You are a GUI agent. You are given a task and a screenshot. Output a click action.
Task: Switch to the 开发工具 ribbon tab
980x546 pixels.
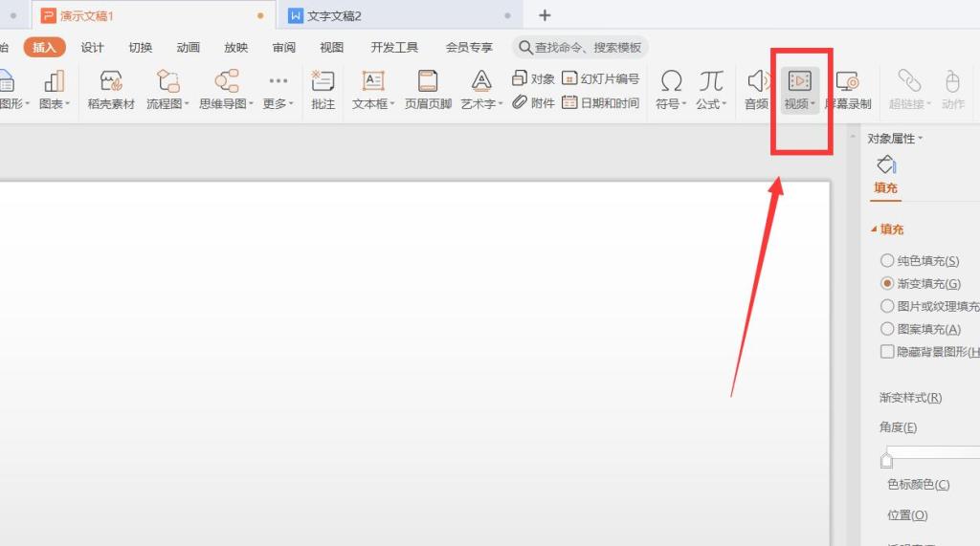pyautogui.click(x=394, y=48)
